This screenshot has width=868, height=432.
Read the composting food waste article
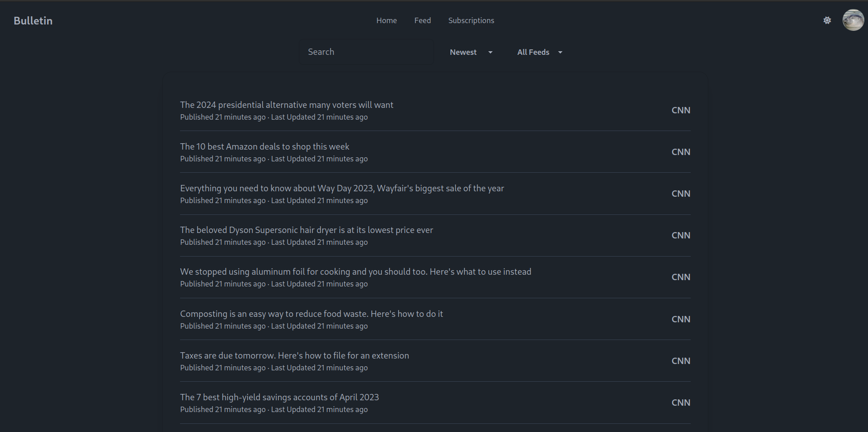coord(312,313)
